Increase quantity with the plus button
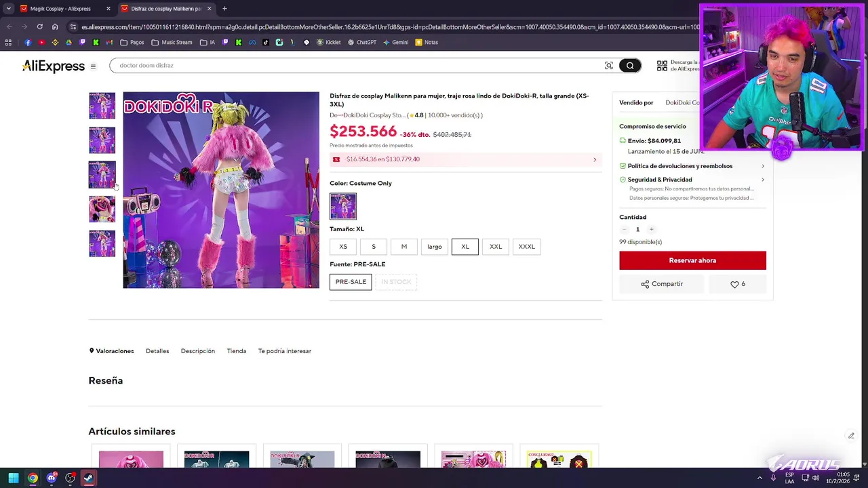This screenshot has height=488, width=868. point(651,229)
